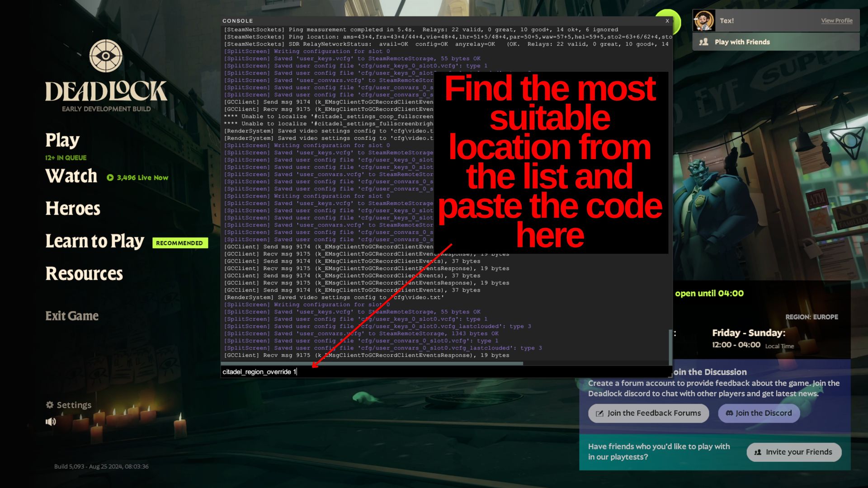868x488 pixels.
Task: Click the Resources navigation icon
Action: tap(84, 273)
